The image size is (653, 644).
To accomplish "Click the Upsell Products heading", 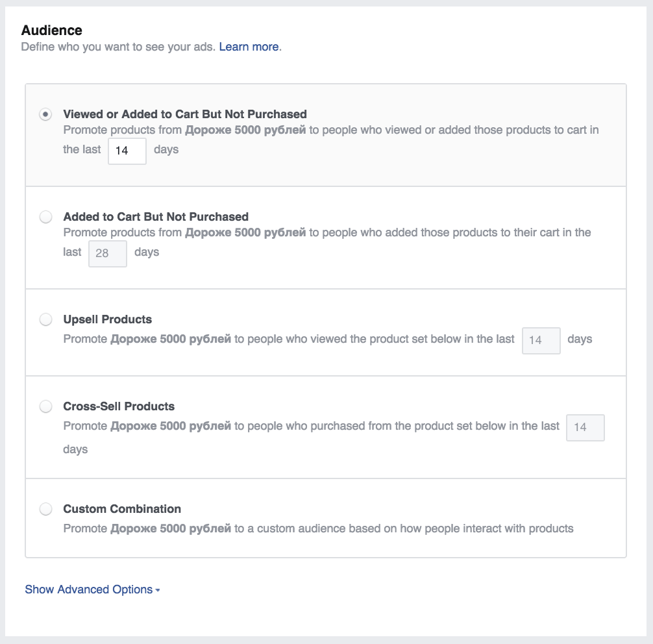I will tap(108, 319).
